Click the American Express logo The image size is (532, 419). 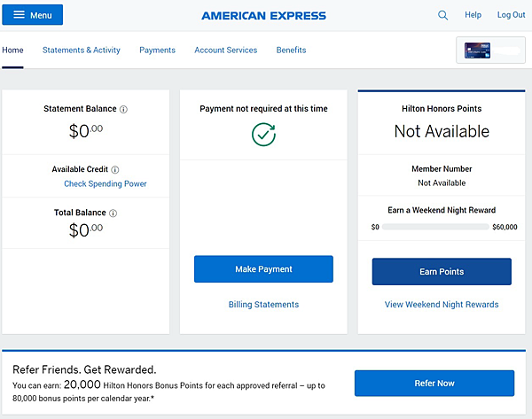click(263, 16)
